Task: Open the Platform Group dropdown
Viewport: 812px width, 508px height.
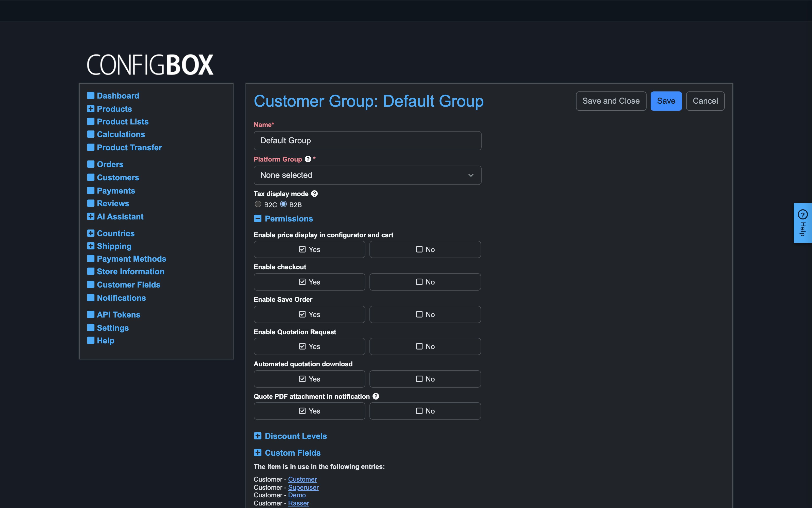Action: [367, 175]
